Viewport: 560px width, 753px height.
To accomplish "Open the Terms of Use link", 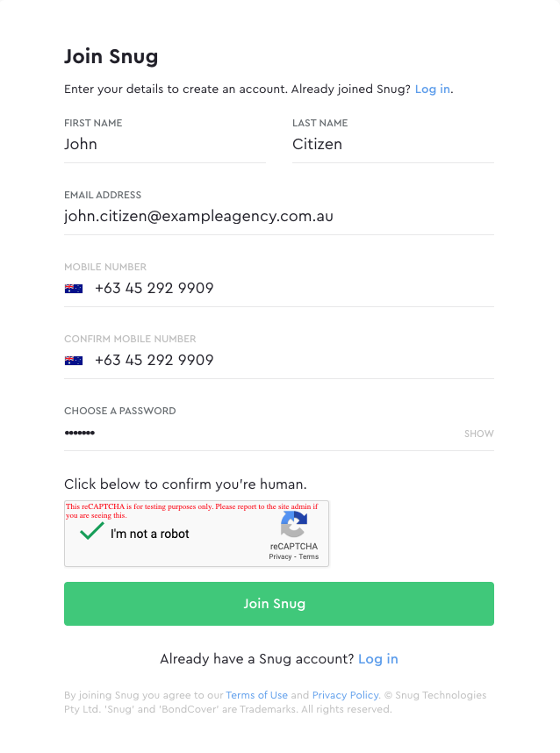I will point(257,695).
